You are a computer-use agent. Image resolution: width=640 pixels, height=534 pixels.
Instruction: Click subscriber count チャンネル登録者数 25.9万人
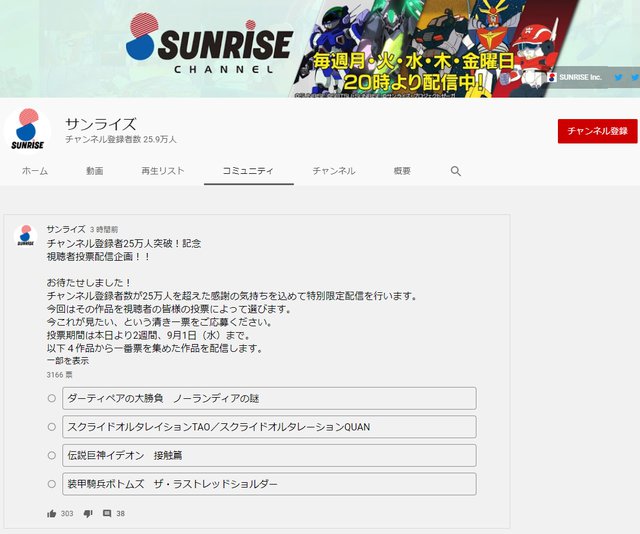click(x=121, y=140)
